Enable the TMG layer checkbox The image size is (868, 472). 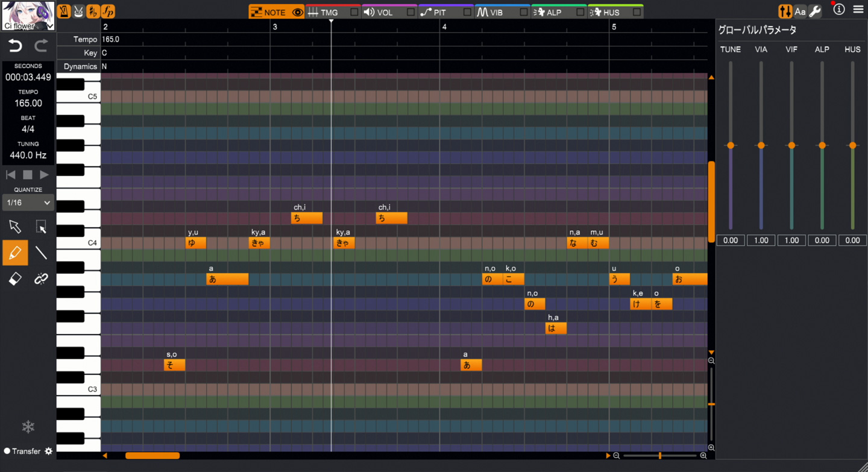pos(354,12)
